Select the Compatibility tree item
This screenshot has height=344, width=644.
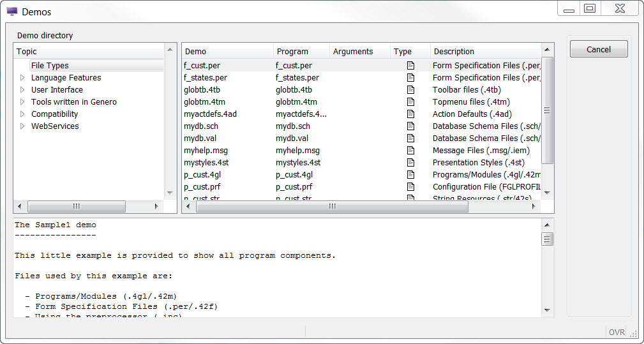click(x=54, y=114)
